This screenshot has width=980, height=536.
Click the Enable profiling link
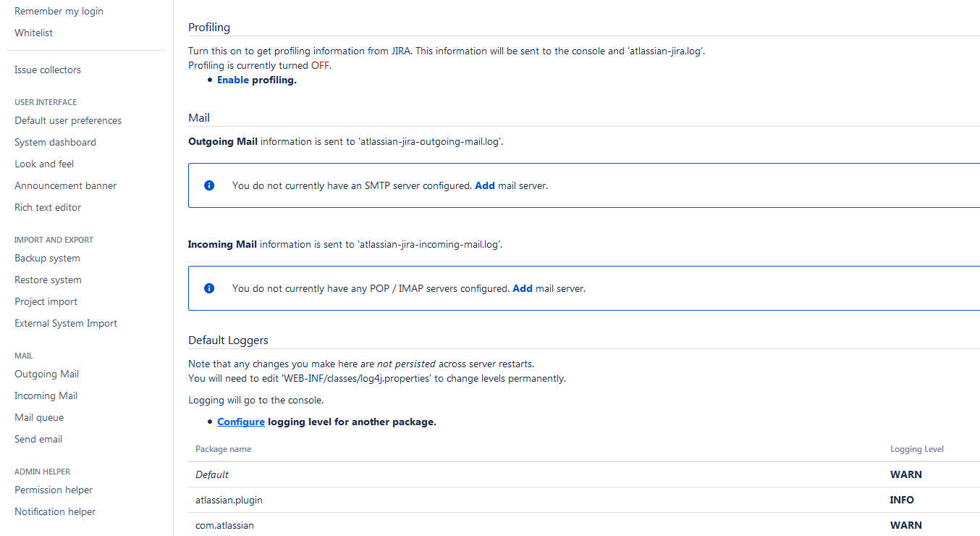[233, 80]
